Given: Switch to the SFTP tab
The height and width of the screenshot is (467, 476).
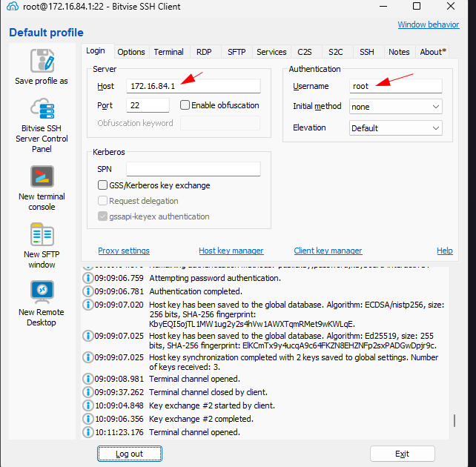Looking at the screenshot, I should [x=237, y=52].
